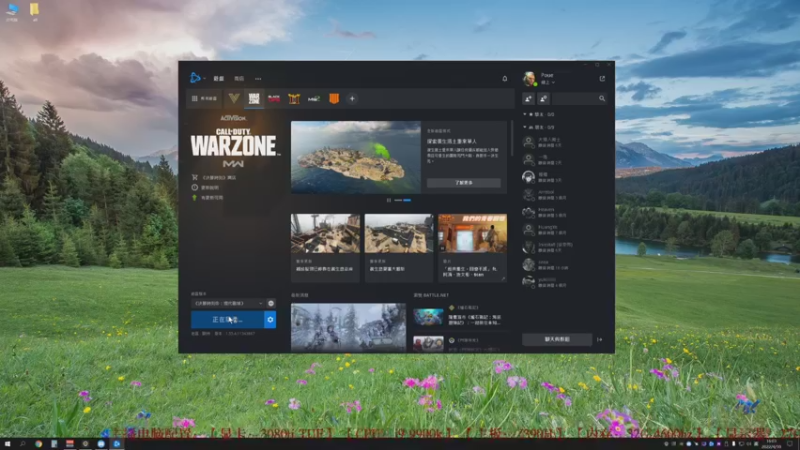
Task: Click the green update available link
Action: click(x=207, y=197)
